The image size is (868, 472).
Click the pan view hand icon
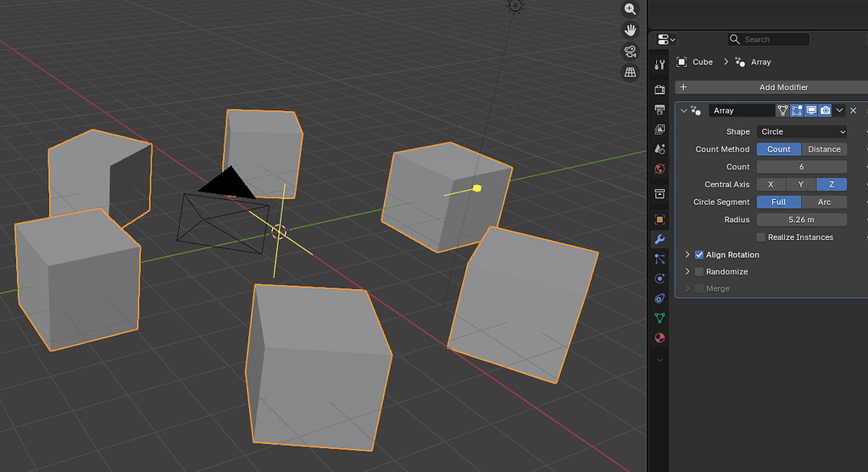(630, 30)
